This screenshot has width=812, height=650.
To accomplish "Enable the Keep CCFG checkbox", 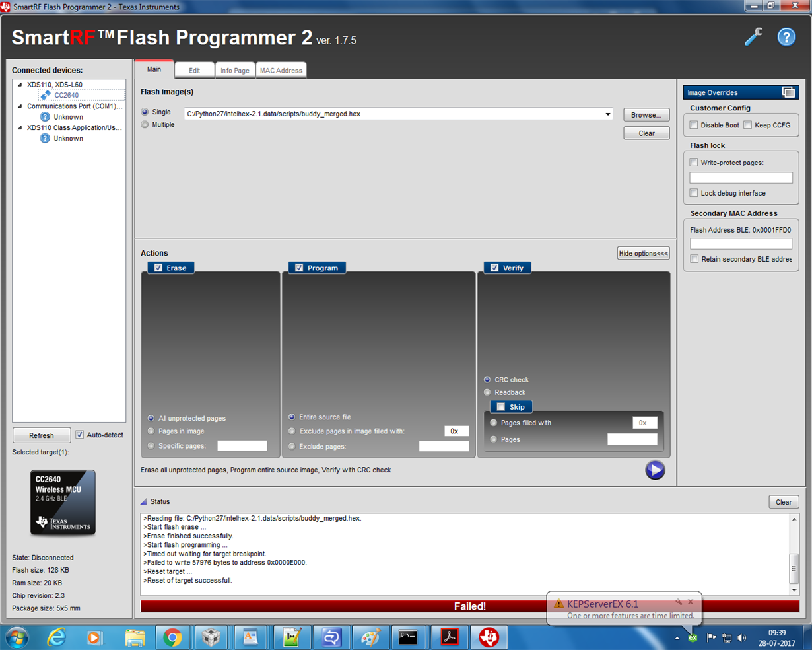I will tap(748, 125).
